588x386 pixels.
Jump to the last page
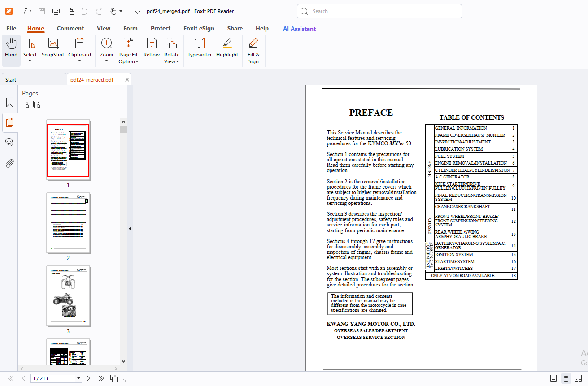101,378
